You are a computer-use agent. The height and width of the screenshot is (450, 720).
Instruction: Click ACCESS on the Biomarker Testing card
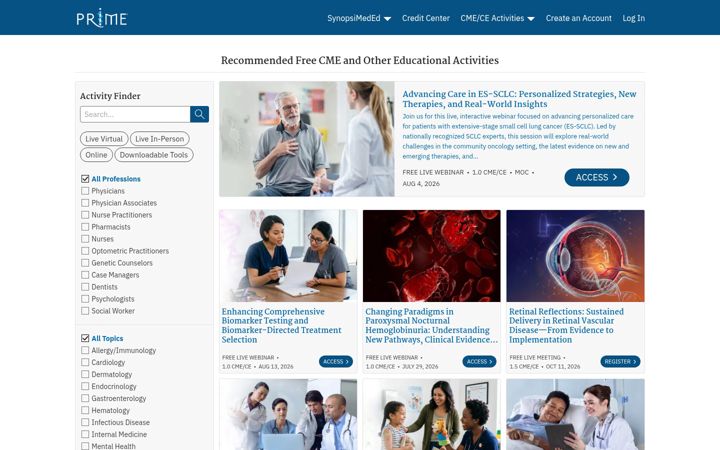click(336, 361)
